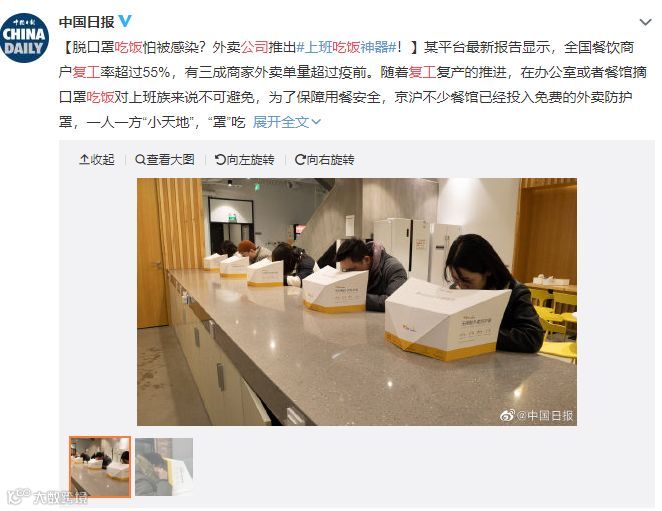Collapse the image viewer with 收起
662x511 pixels.
pos(97,160)
